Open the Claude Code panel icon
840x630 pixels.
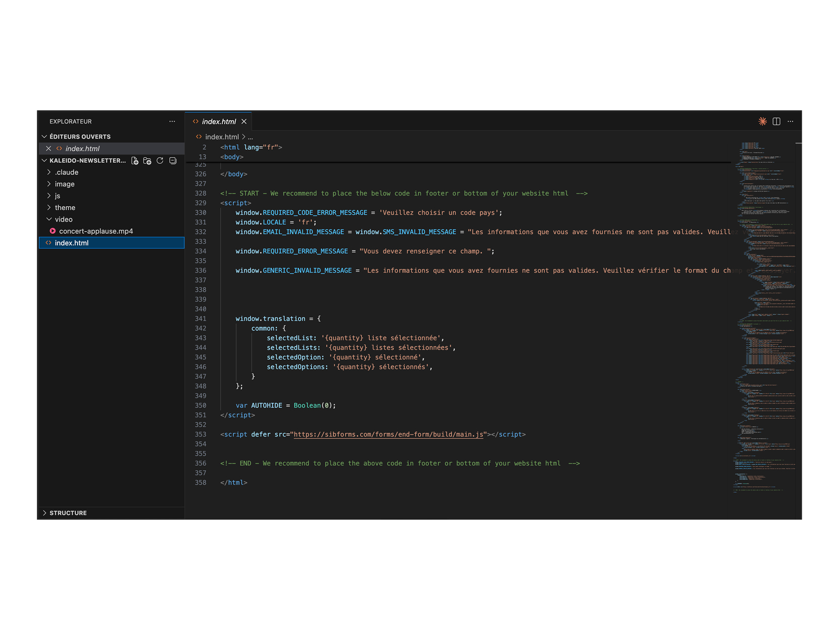click(762, 121)
